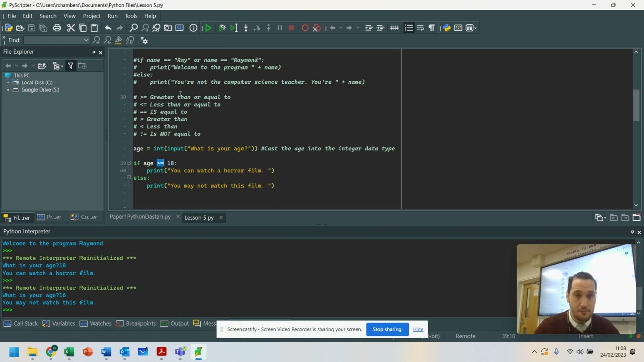Expand the Google Drive (S:) node
Screen dimensions: 644x362
(x=8, y=89)
